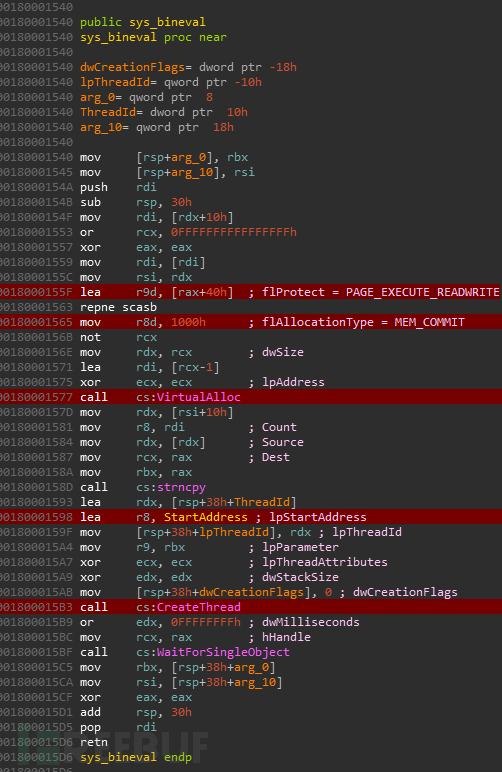Click the 'sys_bineval endp' line

[x=136, y=757]
